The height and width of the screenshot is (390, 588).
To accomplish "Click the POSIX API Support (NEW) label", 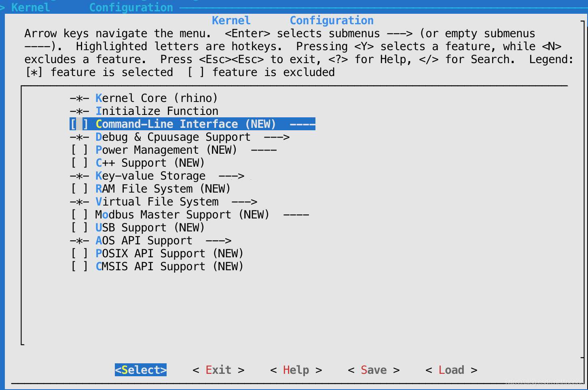I will tap(169, 254).
